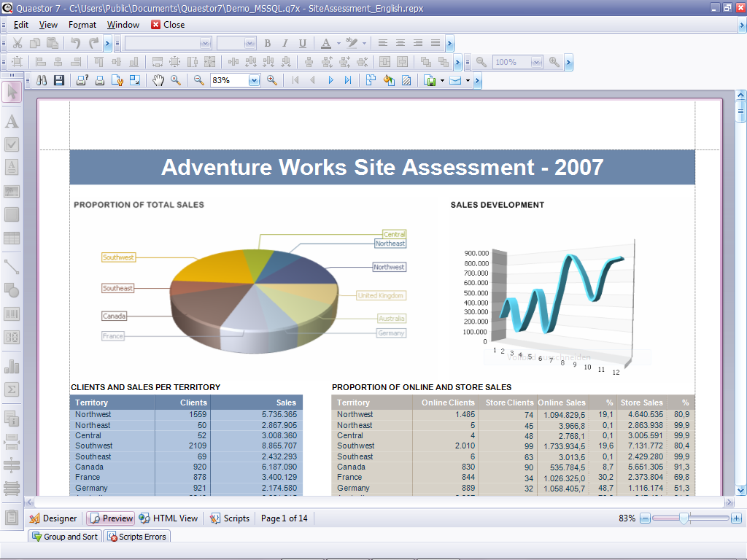Open the Print dialog (printer with question mark)

82,80
